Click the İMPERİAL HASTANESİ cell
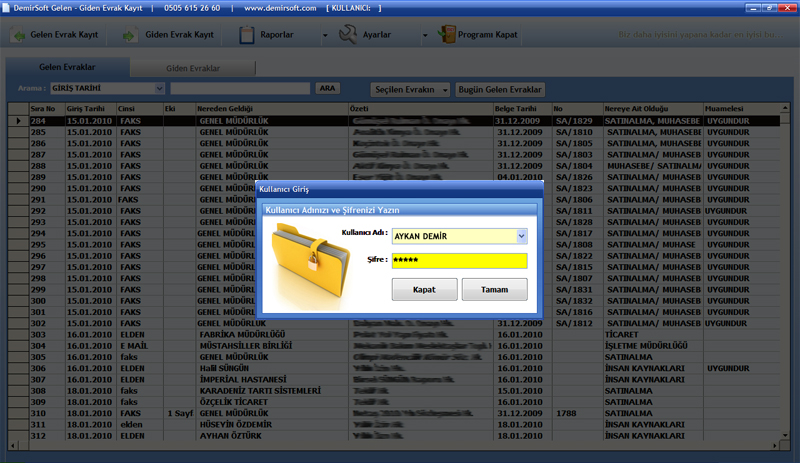This screenshot has width=800, height=463. pyautogui.click(x=272, y=379)
